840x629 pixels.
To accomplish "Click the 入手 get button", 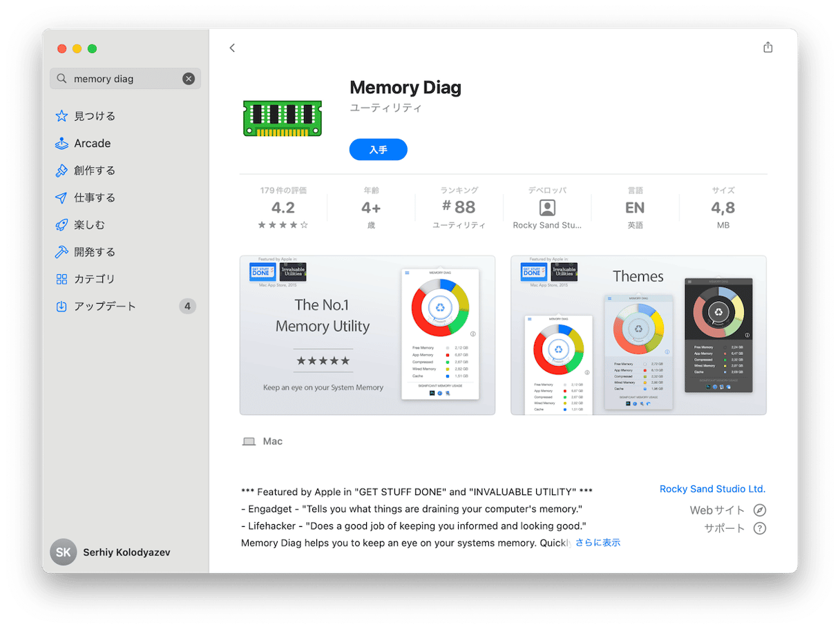I will pyautogui.click(x=378, y=149).
